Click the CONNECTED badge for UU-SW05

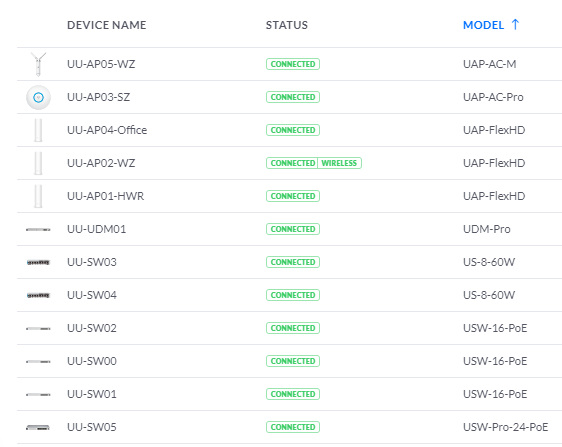click(x=293, y=427)
